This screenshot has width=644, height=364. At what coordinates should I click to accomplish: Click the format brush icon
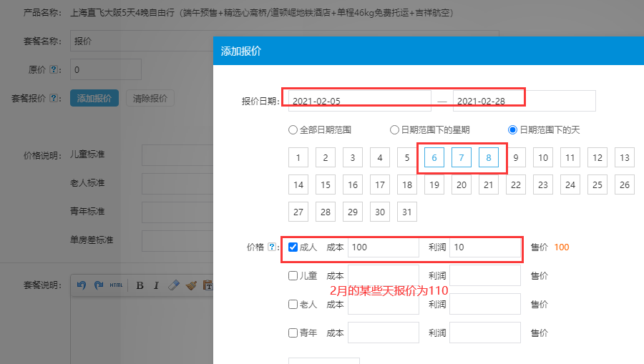(191, 285)
